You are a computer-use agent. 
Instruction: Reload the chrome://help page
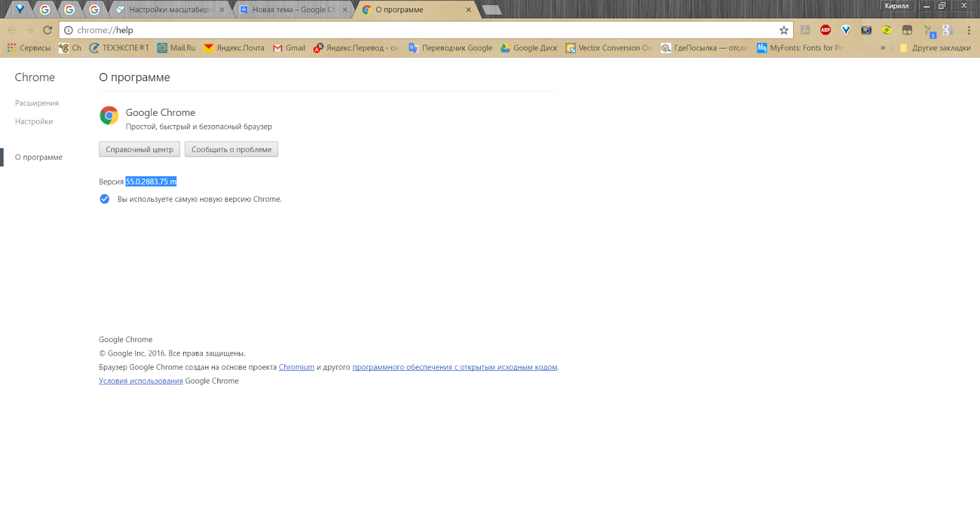(48, 30)
